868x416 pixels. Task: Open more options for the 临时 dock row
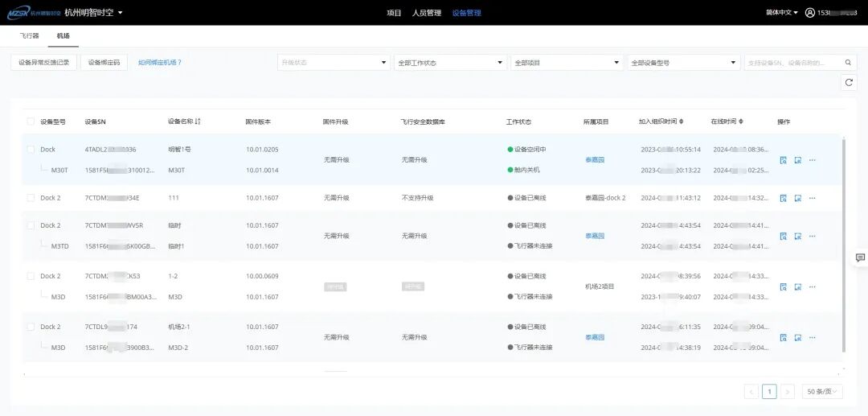[812, 236]
